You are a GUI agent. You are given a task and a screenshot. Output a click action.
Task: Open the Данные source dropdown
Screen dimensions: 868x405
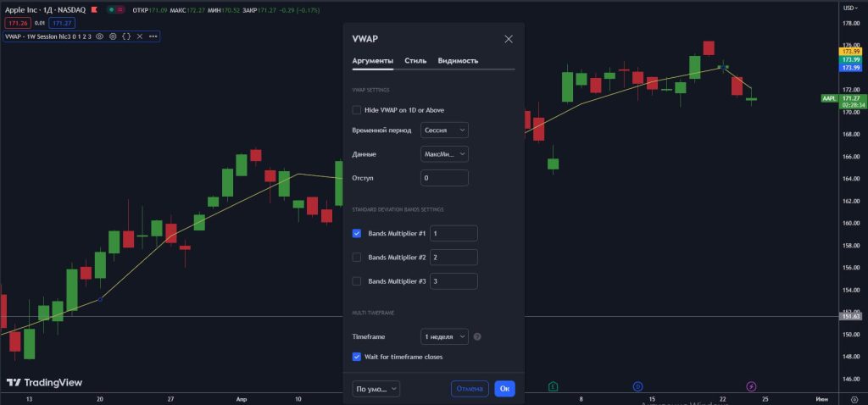(x=444, y=154)
